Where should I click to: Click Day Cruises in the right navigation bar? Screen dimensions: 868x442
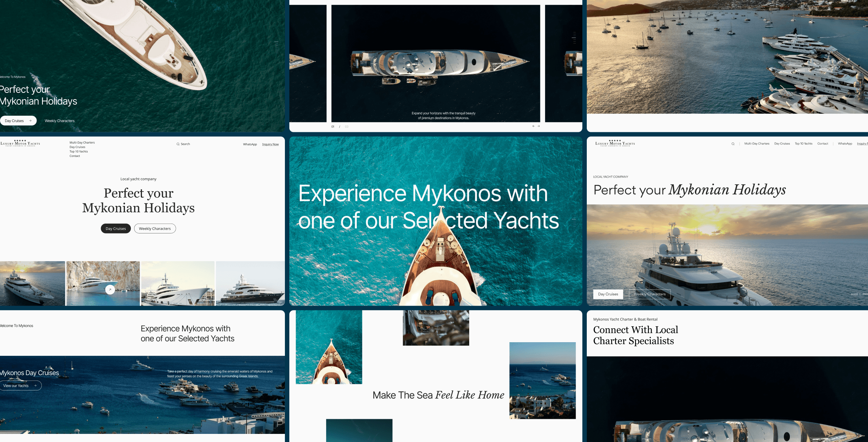[x=782, y=144]
